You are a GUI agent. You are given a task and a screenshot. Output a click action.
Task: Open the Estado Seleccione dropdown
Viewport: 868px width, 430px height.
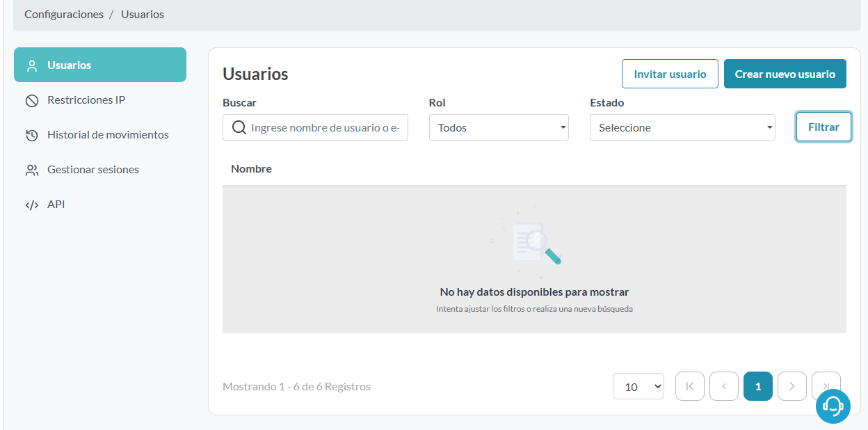[x=682, y=128]
